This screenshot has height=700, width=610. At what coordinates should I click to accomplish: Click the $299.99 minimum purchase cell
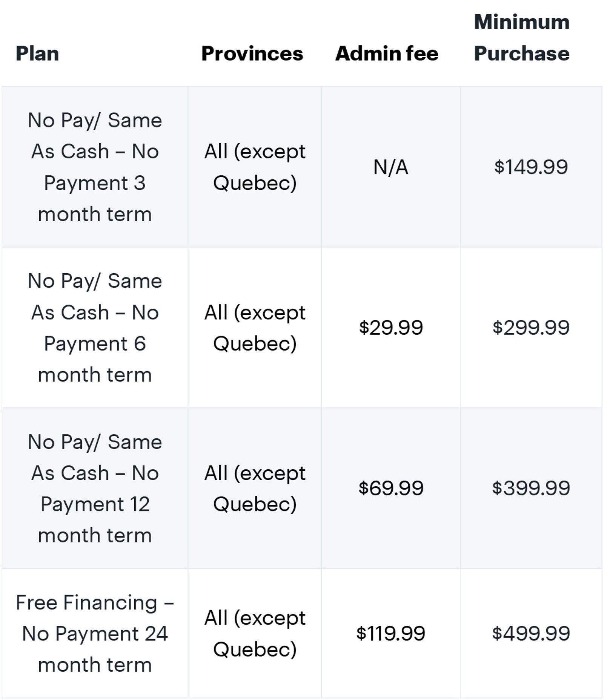click(x=531, y=328)
